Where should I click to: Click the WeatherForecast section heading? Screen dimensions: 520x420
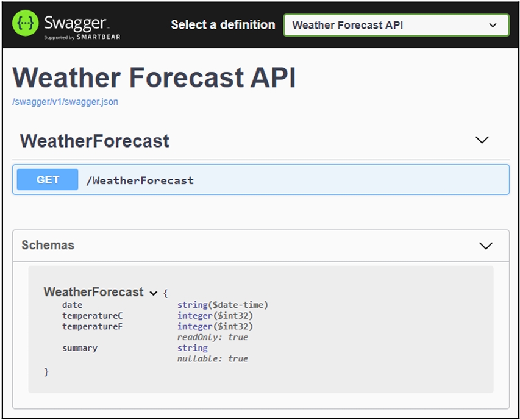click(x=94, y=141)
